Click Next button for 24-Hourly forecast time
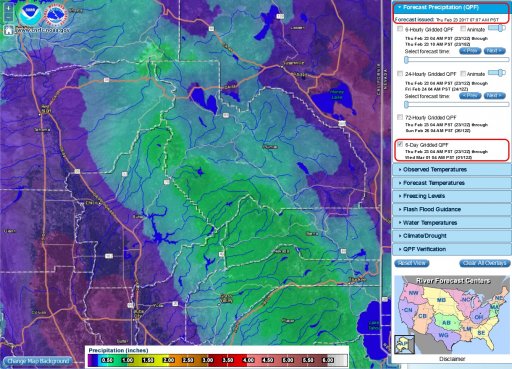Viewport: 512px width, 369px height. (495, 96)
